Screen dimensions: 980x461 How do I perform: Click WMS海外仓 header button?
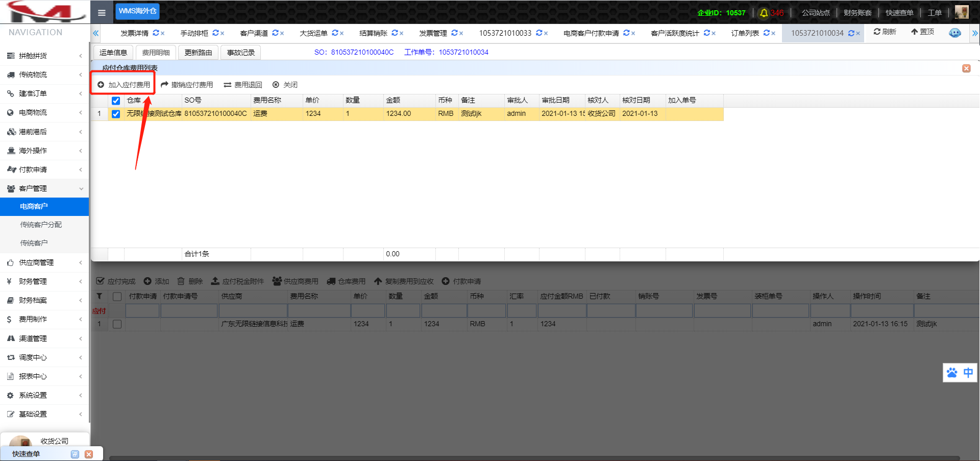[x=137, y=11]
